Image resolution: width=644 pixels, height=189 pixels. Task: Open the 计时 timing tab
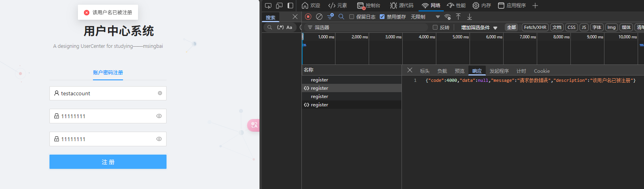point(521,71)
